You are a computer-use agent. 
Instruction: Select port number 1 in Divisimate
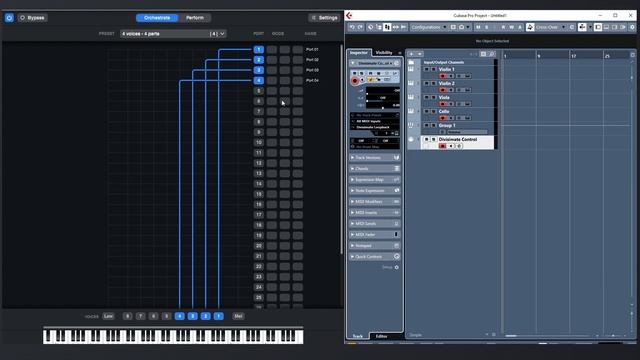[258, 49]
